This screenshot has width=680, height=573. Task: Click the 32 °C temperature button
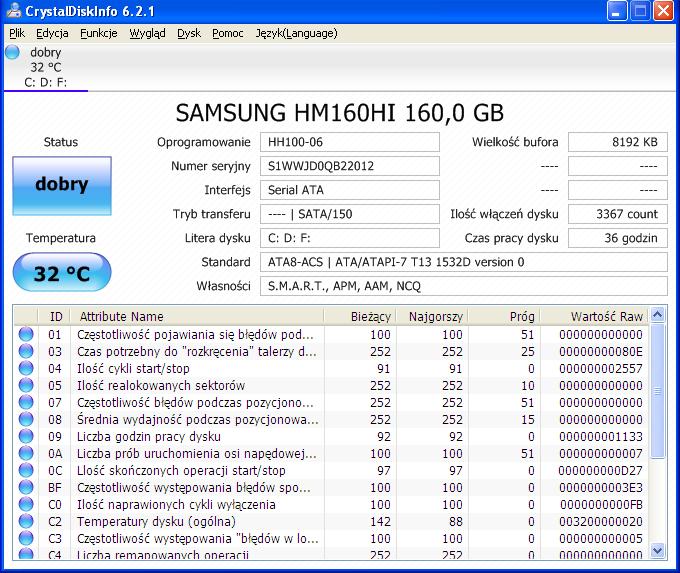click(x=62, y=273)
